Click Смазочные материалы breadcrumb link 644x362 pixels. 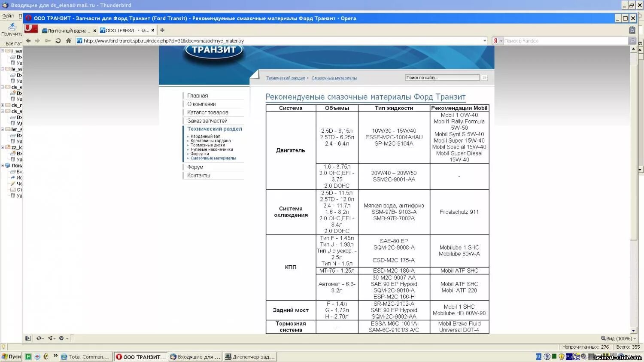coord(334,78)
